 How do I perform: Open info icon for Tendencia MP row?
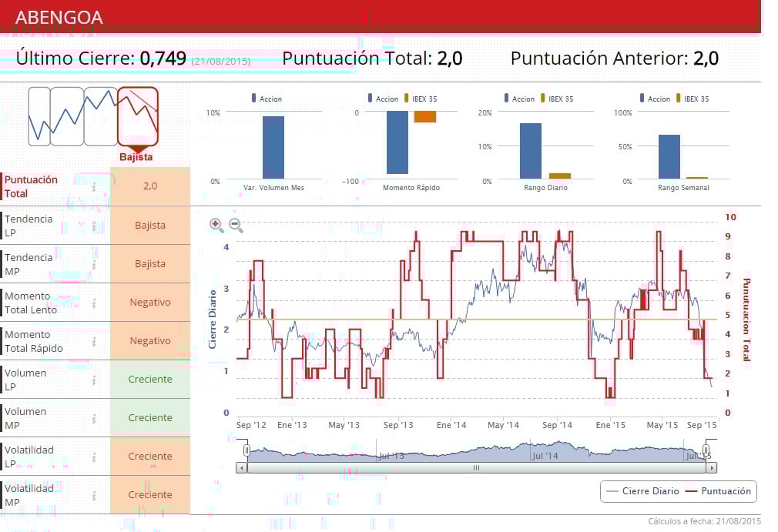click(x=94, y=264)
